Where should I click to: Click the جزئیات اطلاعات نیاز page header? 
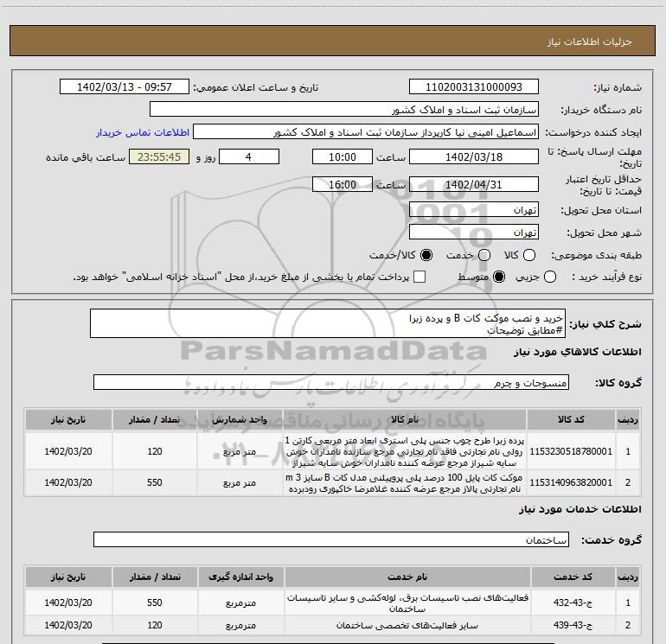[x=590, y=41]
